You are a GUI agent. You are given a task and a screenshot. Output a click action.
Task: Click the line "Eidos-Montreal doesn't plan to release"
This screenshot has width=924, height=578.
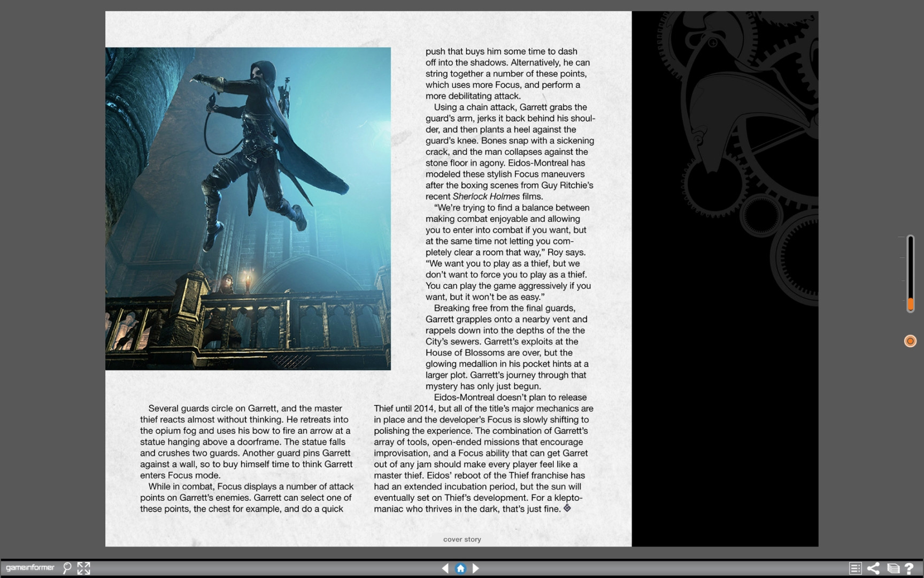click(510, 397)
